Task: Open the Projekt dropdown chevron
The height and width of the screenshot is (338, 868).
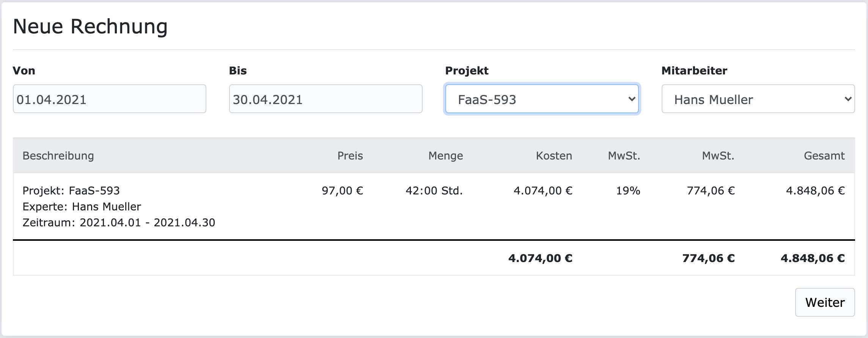Action: (x=630, y=99)
